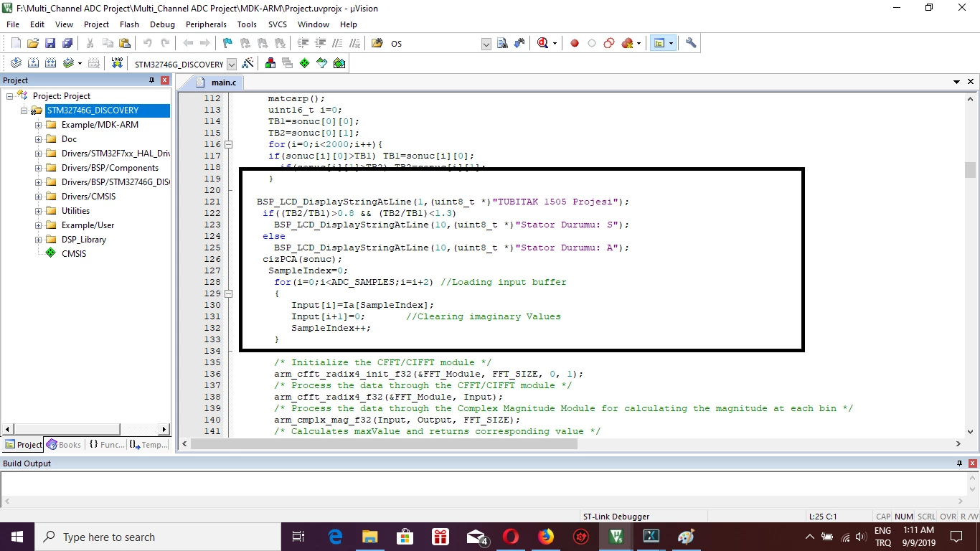Open the 'OS' find folder icon

coord(377,43)
